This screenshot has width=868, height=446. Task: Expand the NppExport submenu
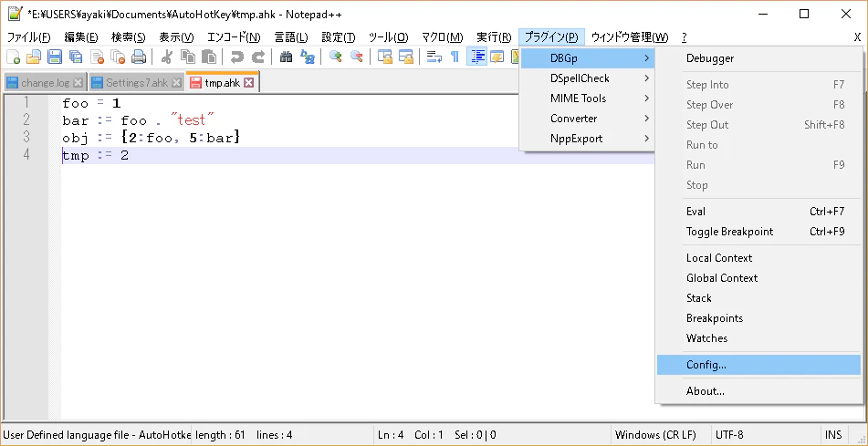pos(588,139)
